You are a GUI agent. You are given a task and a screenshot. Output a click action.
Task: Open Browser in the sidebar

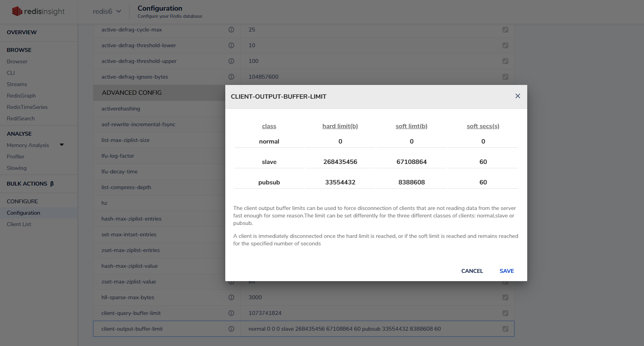(x=17, y=61)
